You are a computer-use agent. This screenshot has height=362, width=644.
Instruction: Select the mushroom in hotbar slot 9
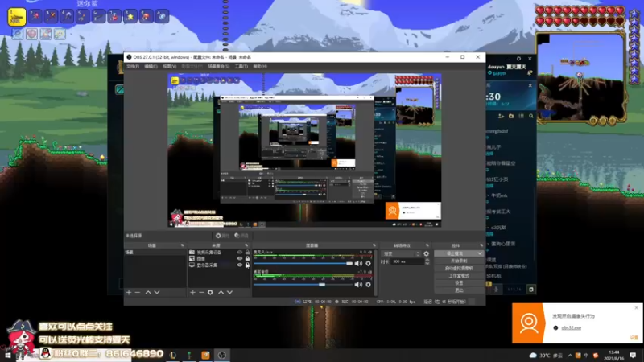146,16
